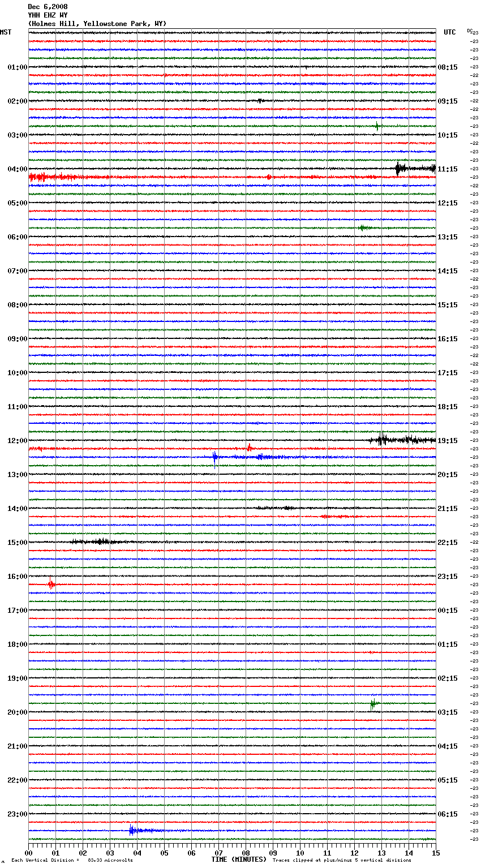Click the "UTC" axis header
This screenshot has height=868, width=481.
click(x=449, y=32)
